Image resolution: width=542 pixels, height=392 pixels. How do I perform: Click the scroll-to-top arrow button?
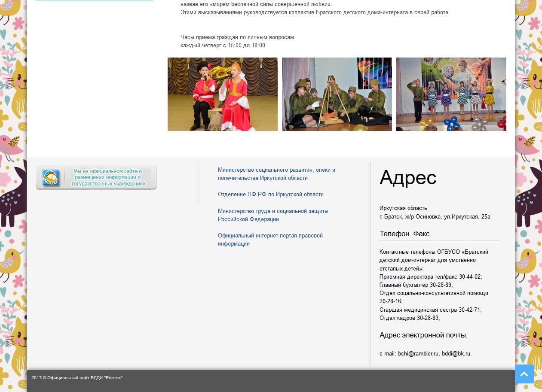pos(524,374)
